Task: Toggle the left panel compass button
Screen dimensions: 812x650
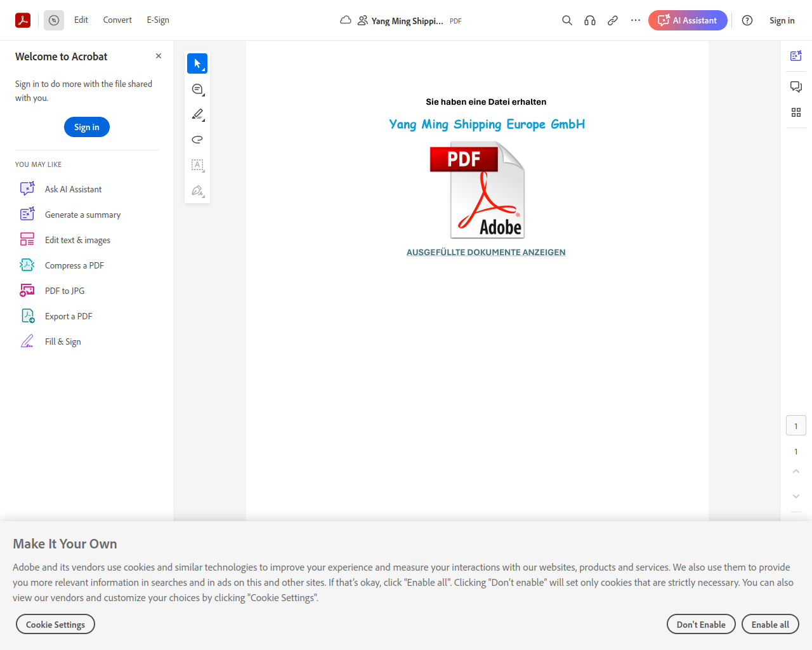Action: coord(54,20)
